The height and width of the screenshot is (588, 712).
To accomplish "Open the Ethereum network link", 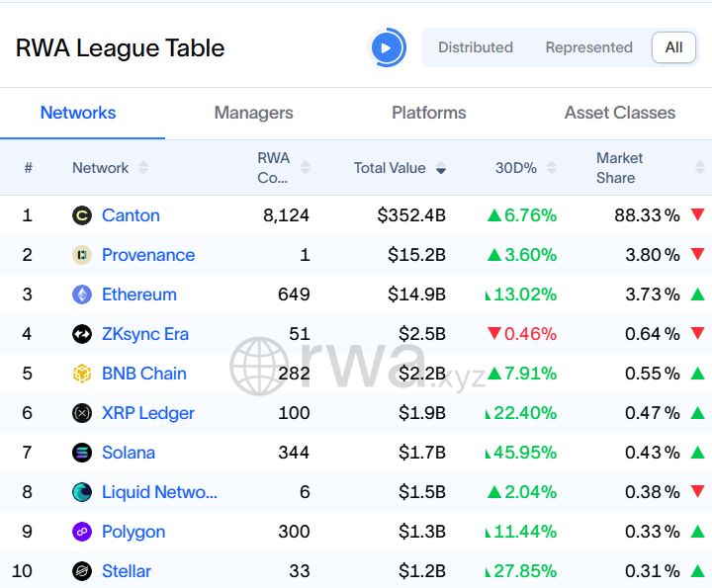I will (x=139, y=294).
